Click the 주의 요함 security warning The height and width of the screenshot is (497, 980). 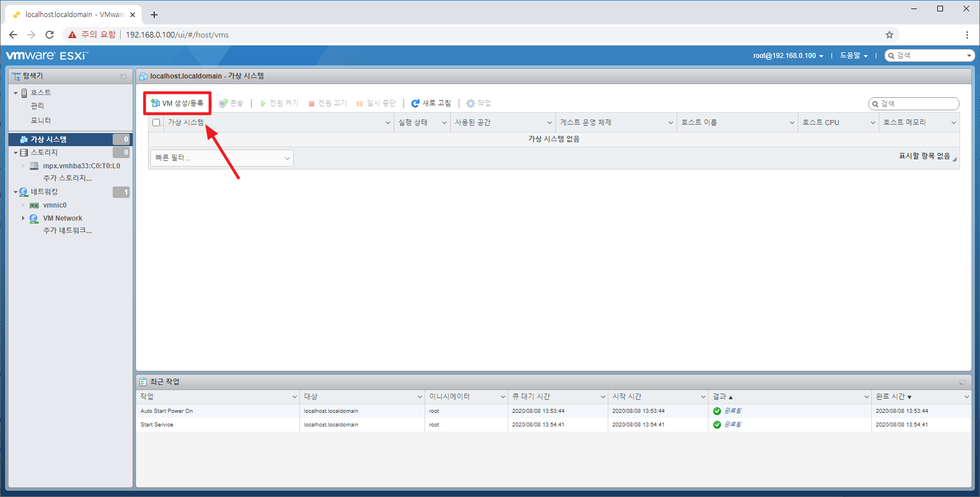coord(92,35)
